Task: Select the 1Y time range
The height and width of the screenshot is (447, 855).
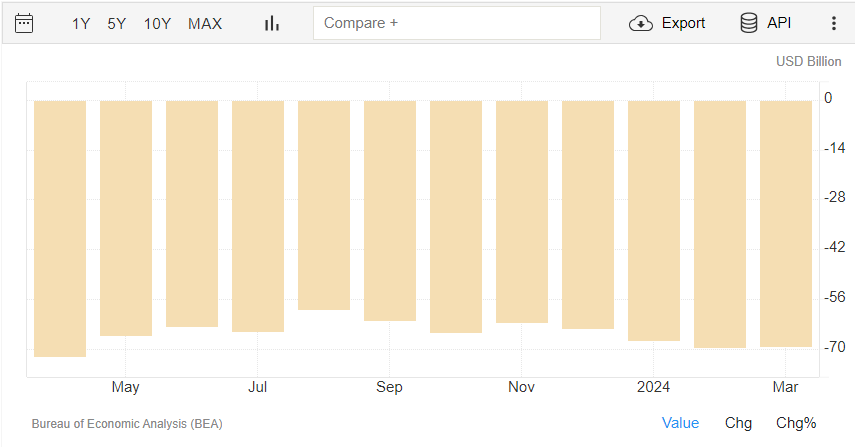Action: point(81,23)
